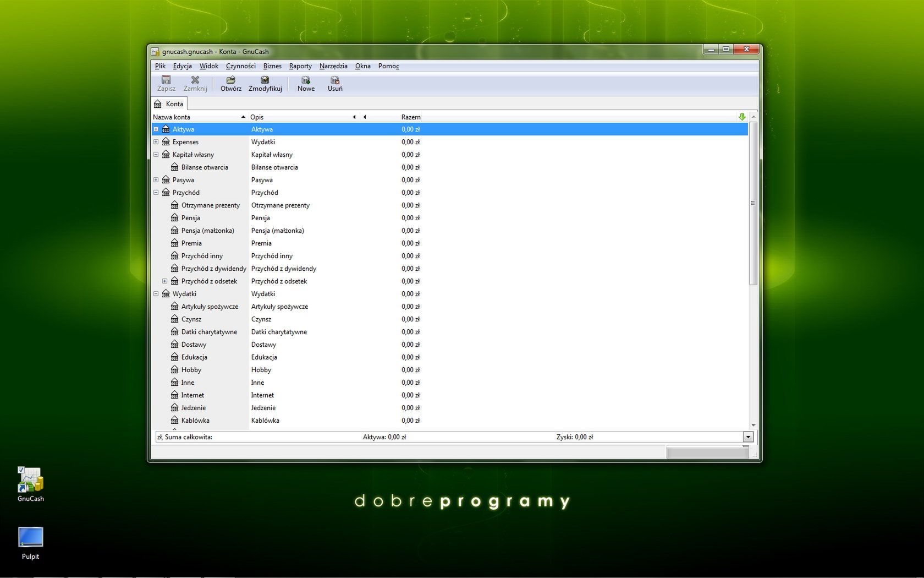Screen dimensions: 924x578
Task: Click the green column options arrow icon
Action: point(742,117)
